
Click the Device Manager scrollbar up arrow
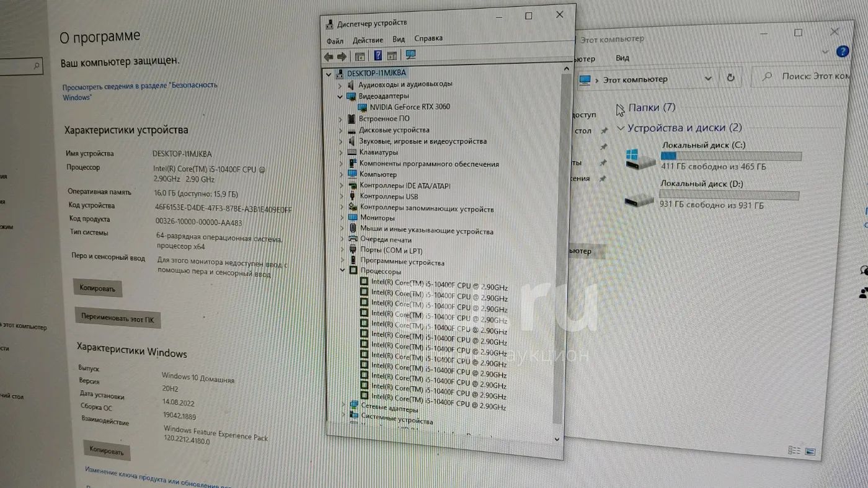point(566,68)
